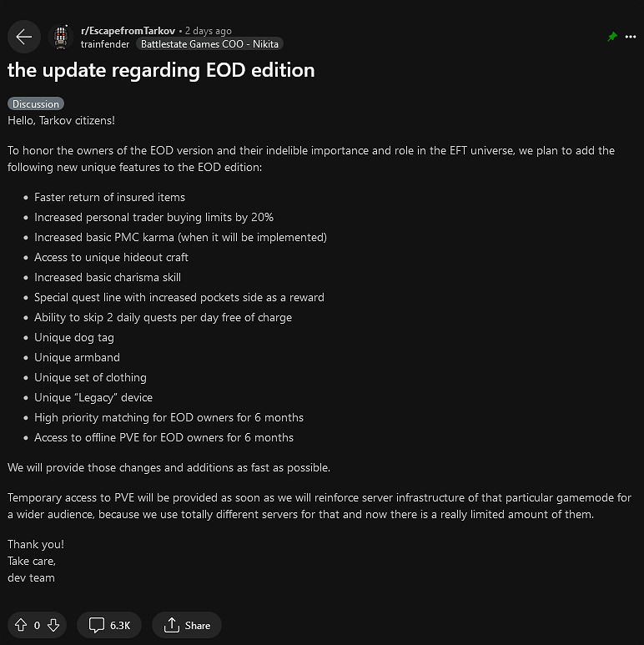Filter by the Discussion flair tag
Viewport: 644px width, 645px height.
coord(36,104)
